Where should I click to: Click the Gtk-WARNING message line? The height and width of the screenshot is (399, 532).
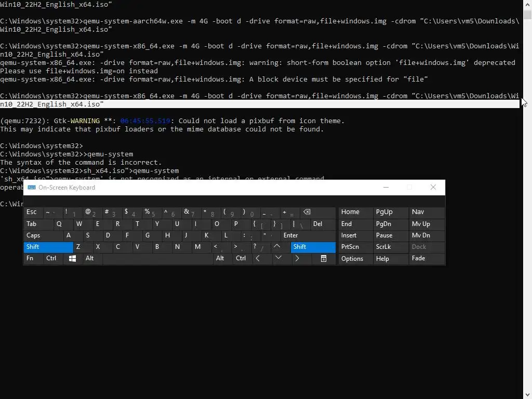pos(172,121)
